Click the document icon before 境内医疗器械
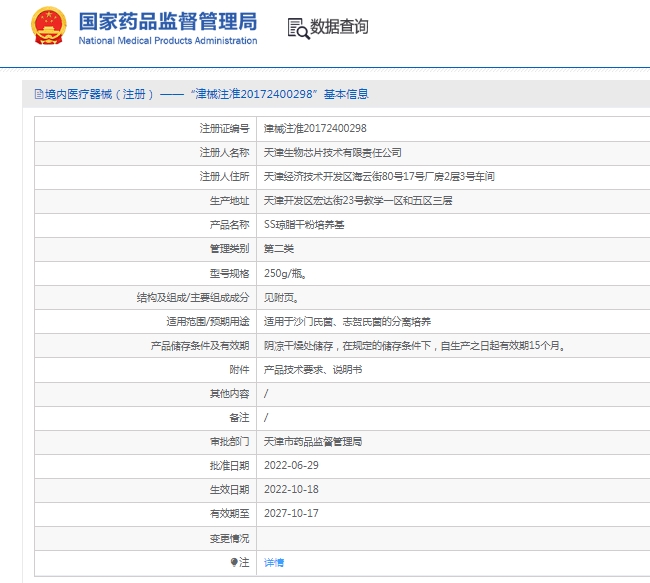This screenshot has height=583, width=650. coord(39,94)
